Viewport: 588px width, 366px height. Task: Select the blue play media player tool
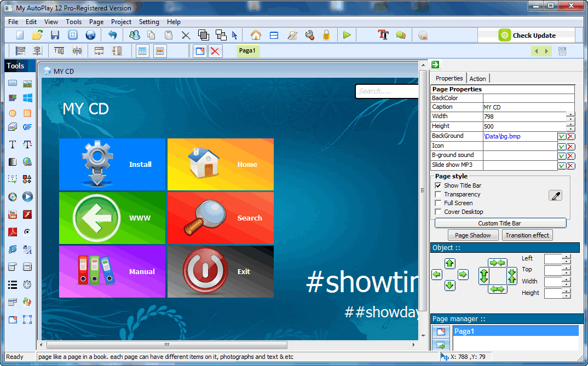tap(27, 196)
